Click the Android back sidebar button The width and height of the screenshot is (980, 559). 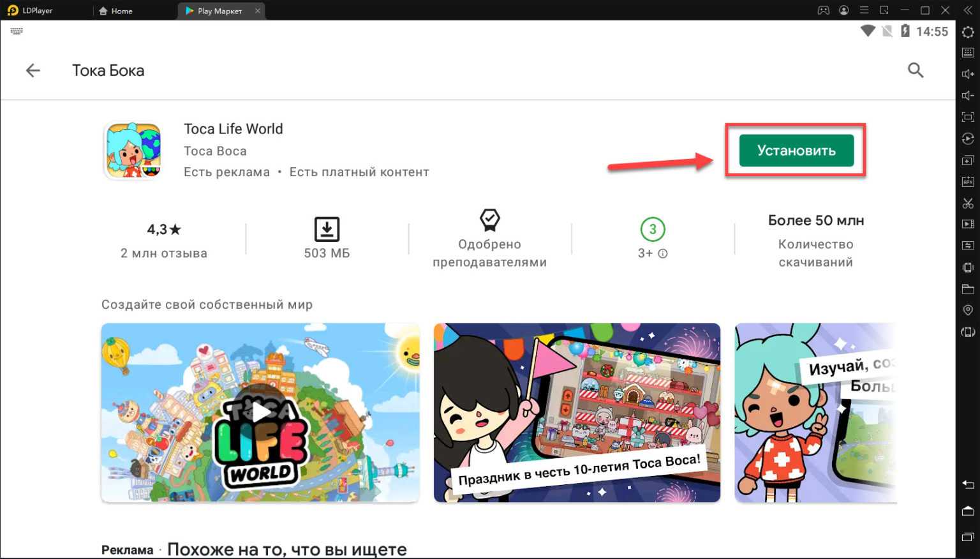tap(968, 484)
